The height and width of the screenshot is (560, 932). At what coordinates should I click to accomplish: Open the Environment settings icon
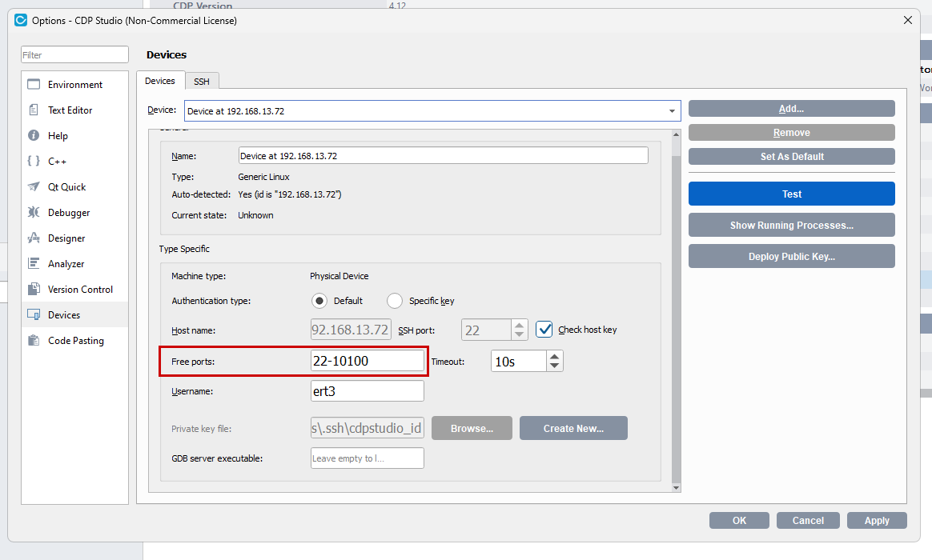[34, 84]
